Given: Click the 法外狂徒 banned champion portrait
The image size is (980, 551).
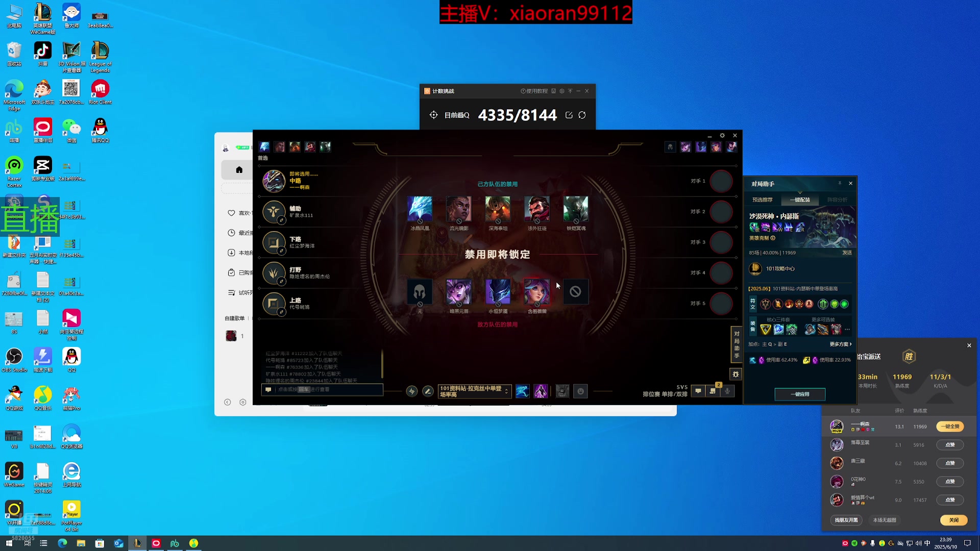Looking at the screenshot, I should tap(536, 209).
